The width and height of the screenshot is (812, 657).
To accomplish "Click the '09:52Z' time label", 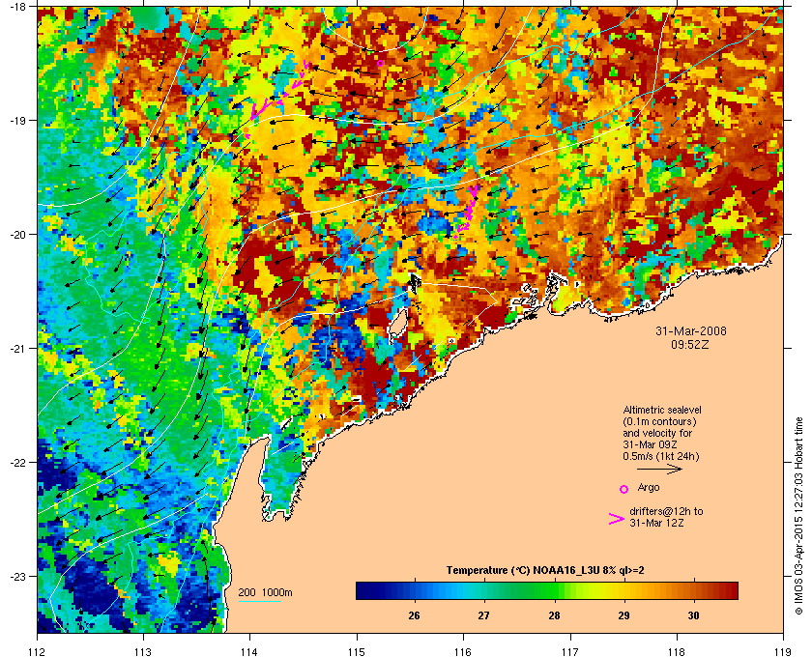I will (x=690, y=344).
